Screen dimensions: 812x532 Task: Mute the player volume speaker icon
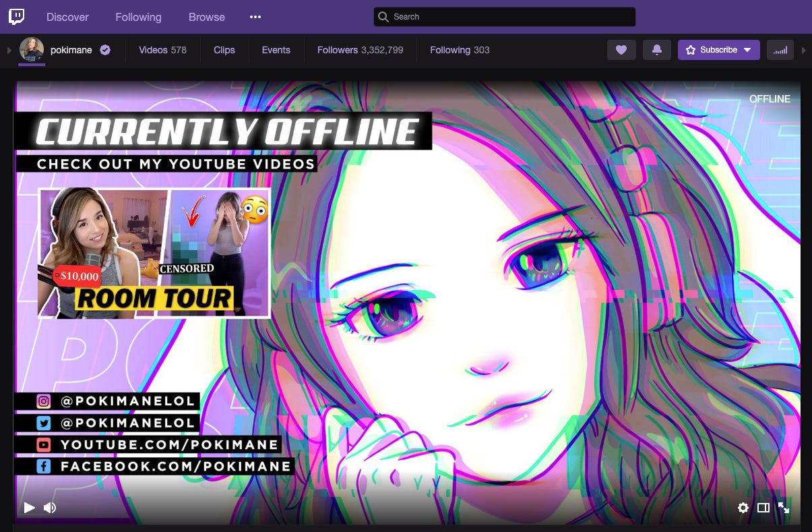click(50, 508)
